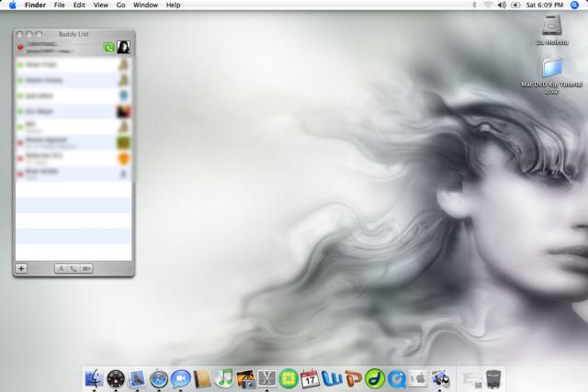Launch Safari compass icon in dock
Viewport: 588px width, 392px height.
coord(159,379)
